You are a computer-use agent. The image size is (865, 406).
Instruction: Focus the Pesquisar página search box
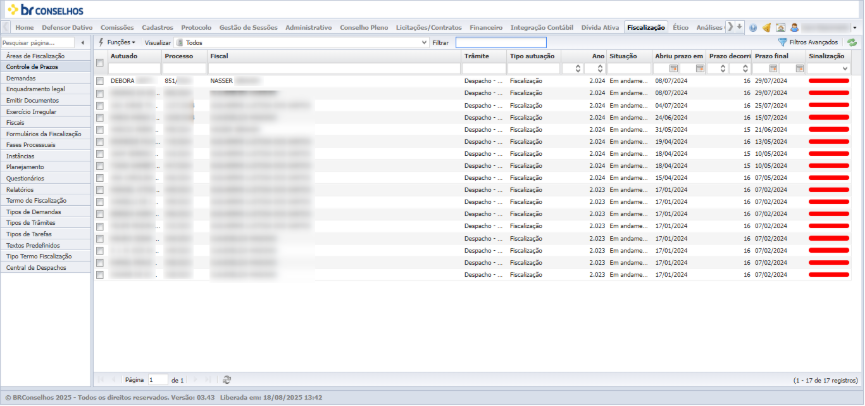38,42
